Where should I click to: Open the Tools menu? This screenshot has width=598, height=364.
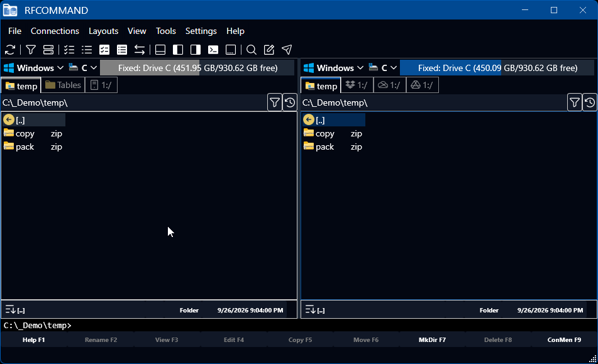pos(166,31)
